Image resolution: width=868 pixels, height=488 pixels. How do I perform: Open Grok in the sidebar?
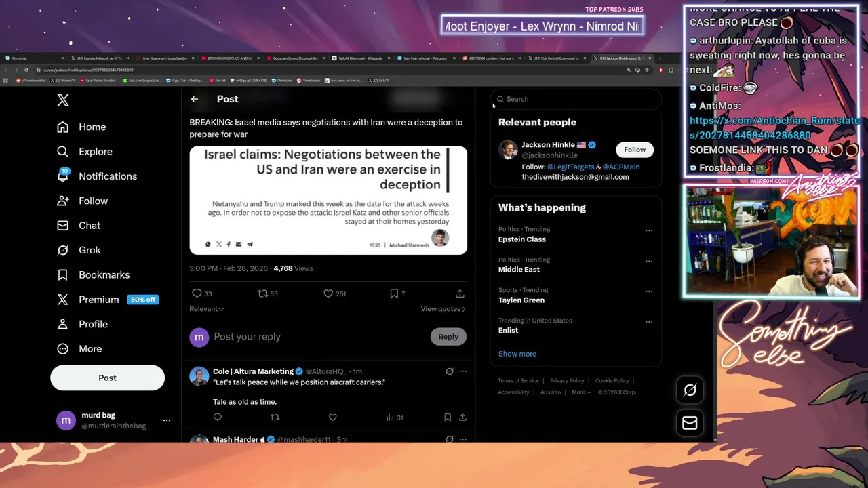pos(79,250)
